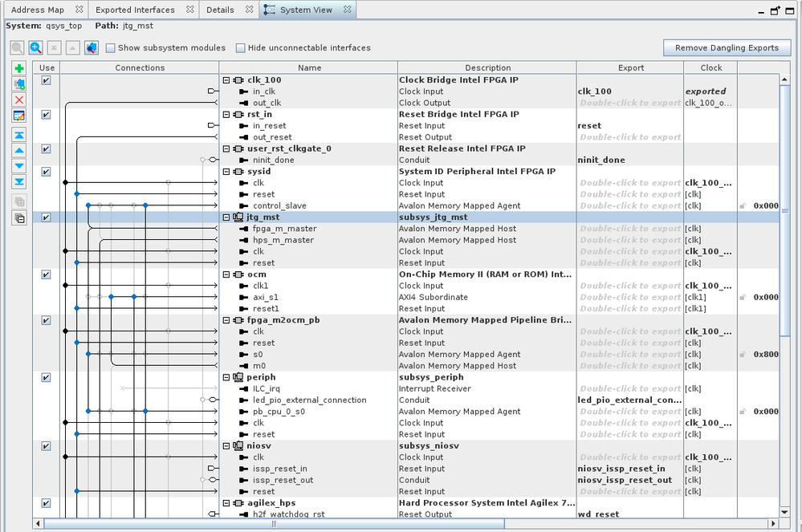Click the green plus add component icon
This screenshot has width=802, height=532.
tap(20, 69)
